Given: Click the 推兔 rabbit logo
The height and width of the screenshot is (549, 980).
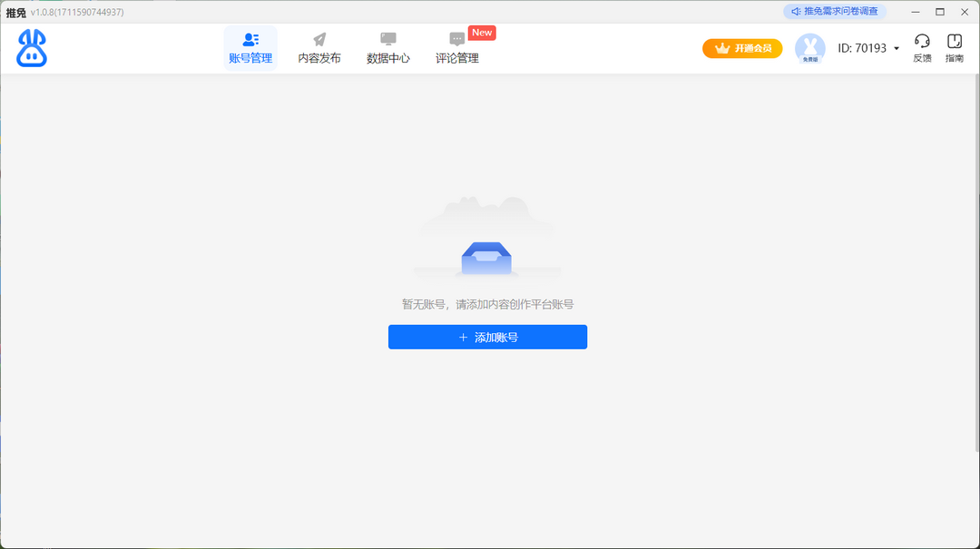Looking at the screenshot, I should [30, 47].
